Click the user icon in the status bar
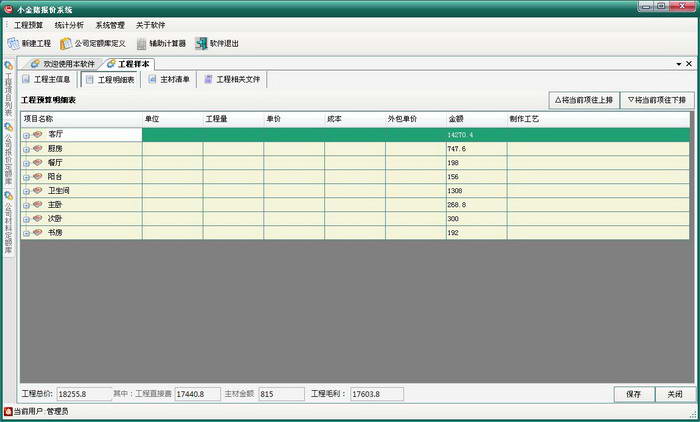The image size is (700, 422). (x=8, y=411)
